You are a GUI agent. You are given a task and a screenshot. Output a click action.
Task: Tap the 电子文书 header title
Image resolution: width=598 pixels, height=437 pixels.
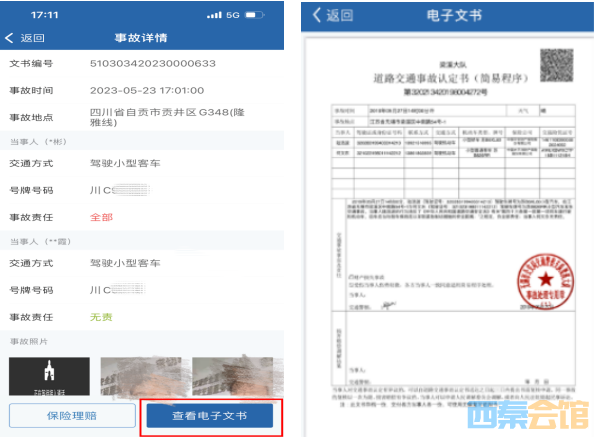coord(454,15)
